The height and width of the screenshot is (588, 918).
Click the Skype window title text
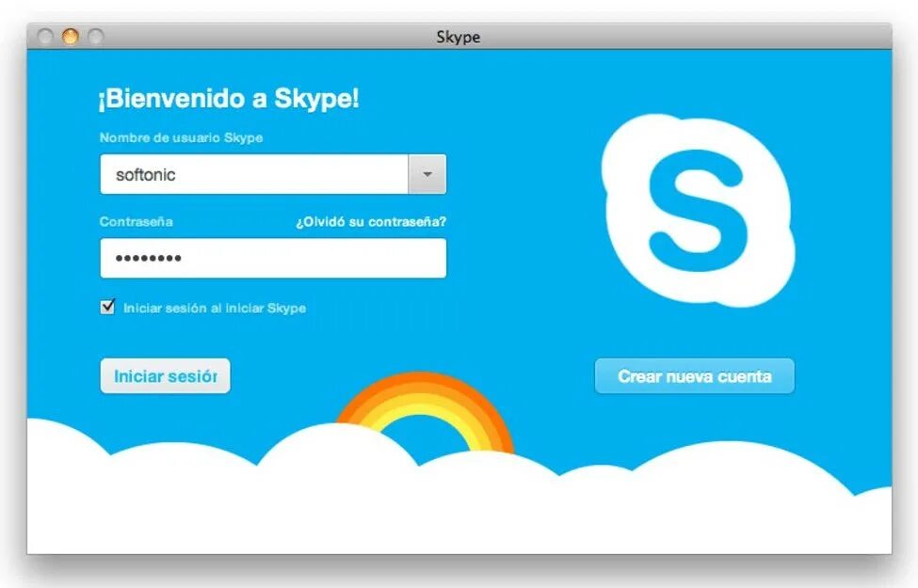pyautogui.click(x=459, y=37)
